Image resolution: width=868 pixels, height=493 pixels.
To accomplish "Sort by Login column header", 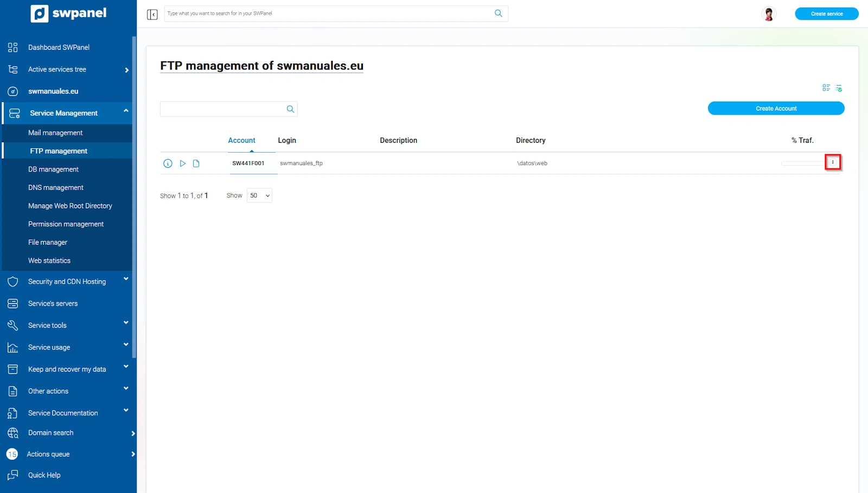I will 287,141.
